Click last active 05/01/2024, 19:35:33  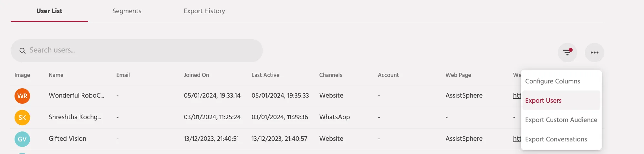pyautogui.click(x=280, y=95)
